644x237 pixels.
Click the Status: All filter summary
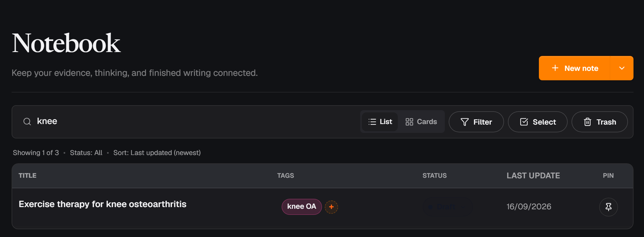(86, 153)
